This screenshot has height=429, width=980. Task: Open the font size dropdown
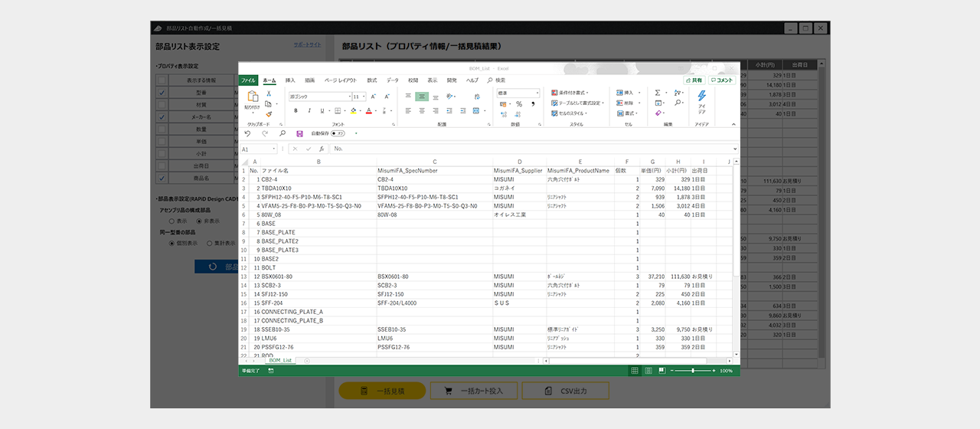(364, 97)
